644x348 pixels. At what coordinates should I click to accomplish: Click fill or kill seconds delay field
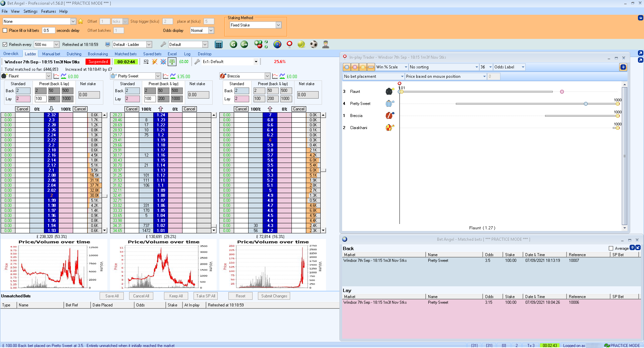[x=48, y=31]
